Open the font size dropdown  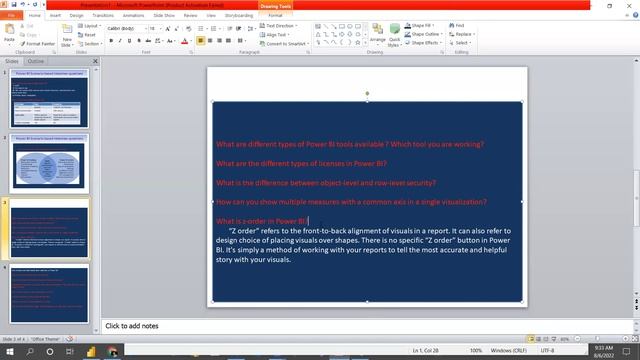point(160,29)
